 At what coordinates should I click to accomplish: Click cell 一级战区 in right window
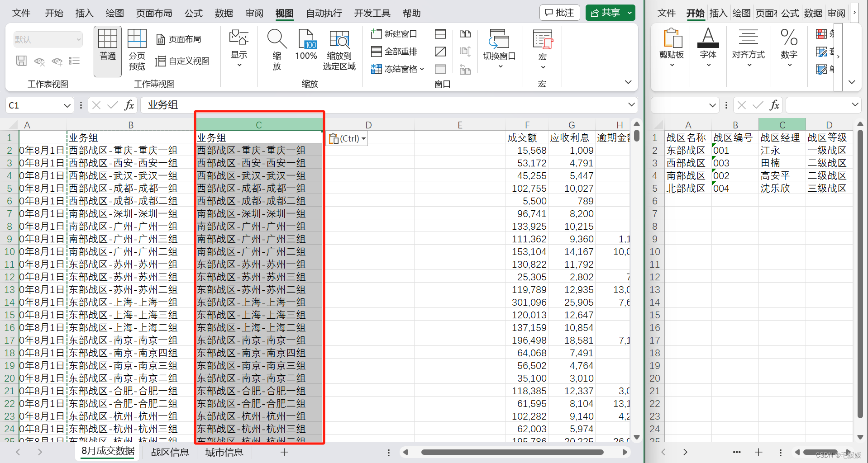coord(829,151)
